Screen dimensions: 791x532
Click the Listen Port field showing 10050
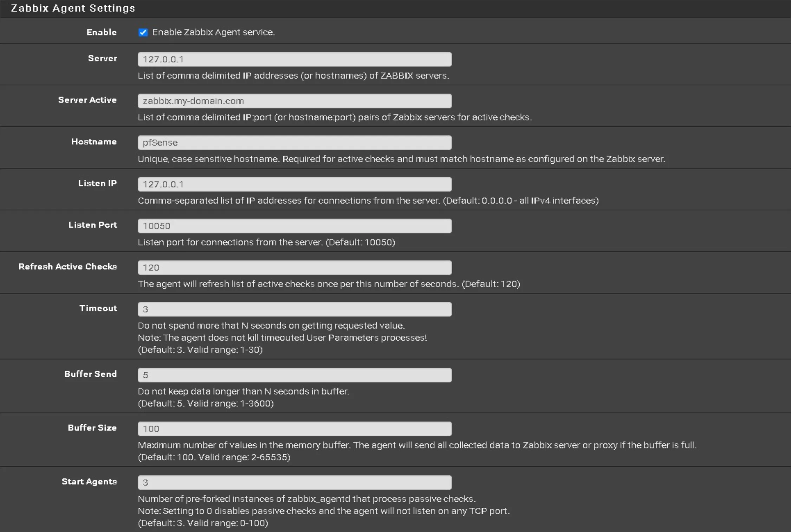point(294,226)
